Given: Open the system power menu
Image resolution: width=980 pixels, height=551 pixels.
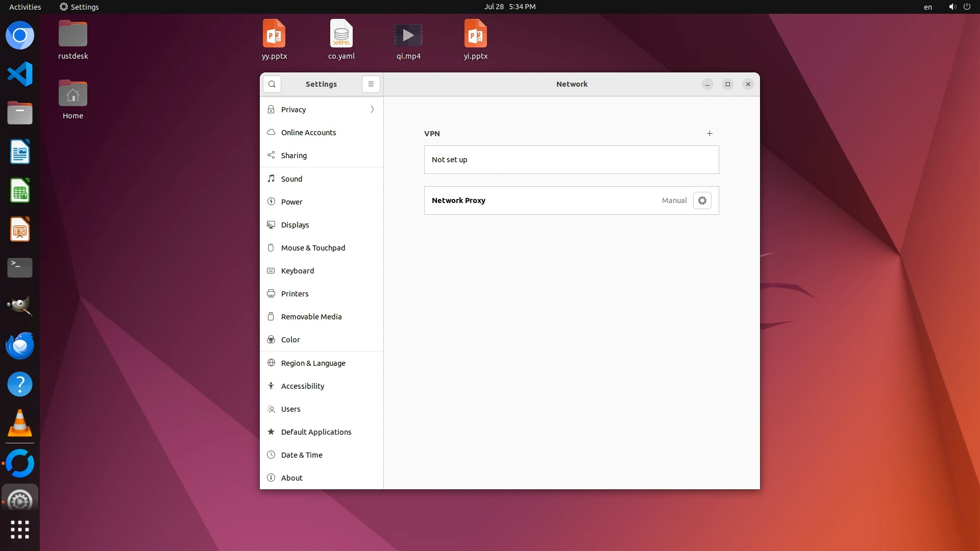Looking at the screenshot, I should click(966, 7).
